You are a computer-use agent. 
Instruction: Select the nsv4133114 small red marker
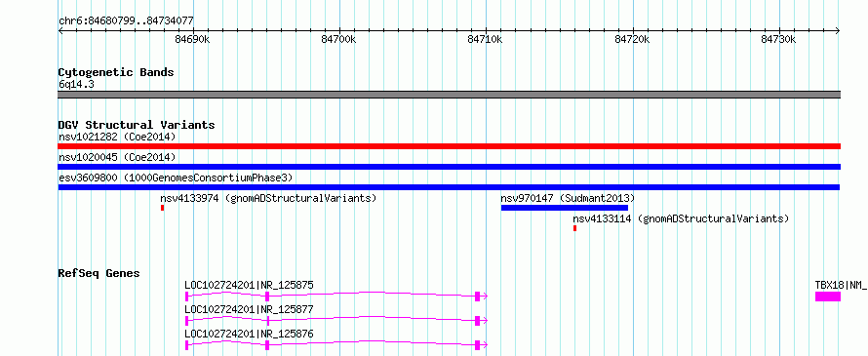[x=574, y=228]
